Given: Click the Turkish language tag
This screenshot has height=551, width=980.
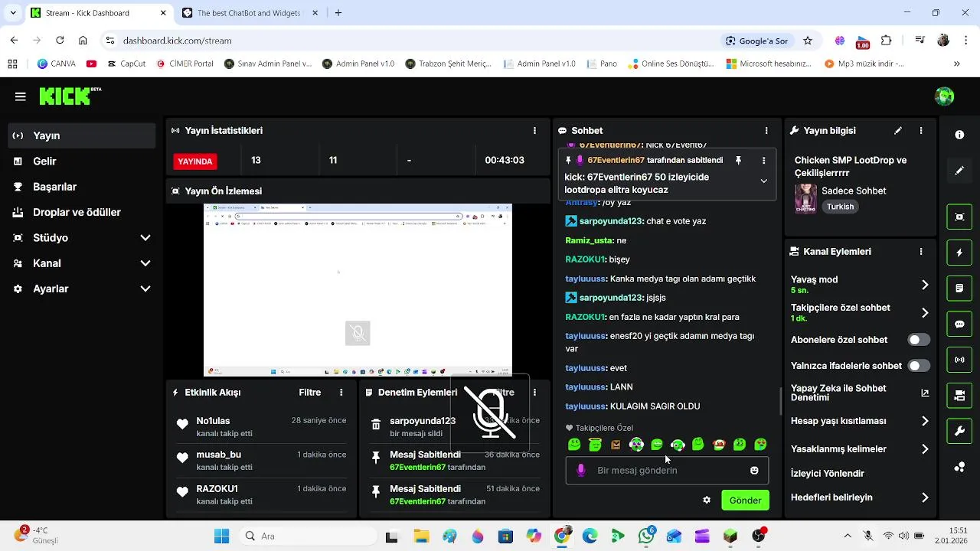Looking at the screenshot, I should point(840,207).
